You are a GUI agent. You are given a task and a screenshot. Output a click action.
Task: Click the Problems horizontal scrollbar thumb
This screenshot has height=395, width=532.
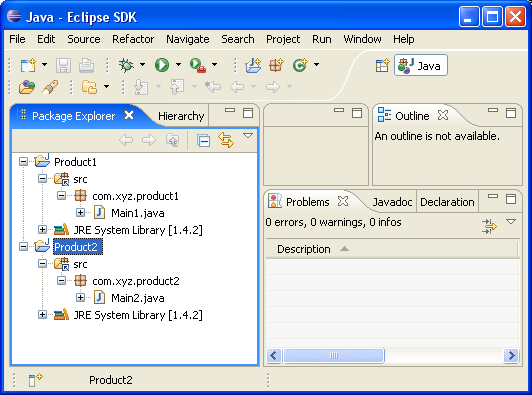coord(334,356)
